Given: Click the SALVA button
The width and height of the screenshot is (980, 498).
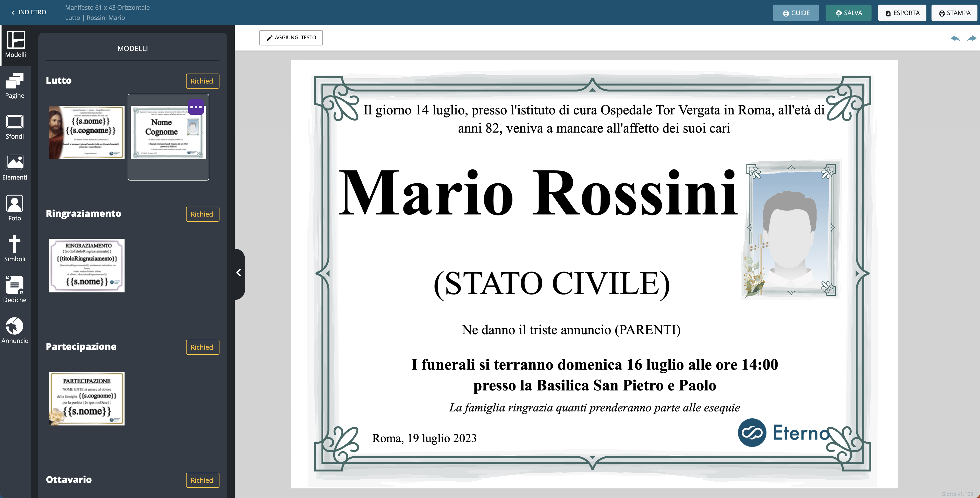Looking at the screenshot, I should click(x=848, y=13).
